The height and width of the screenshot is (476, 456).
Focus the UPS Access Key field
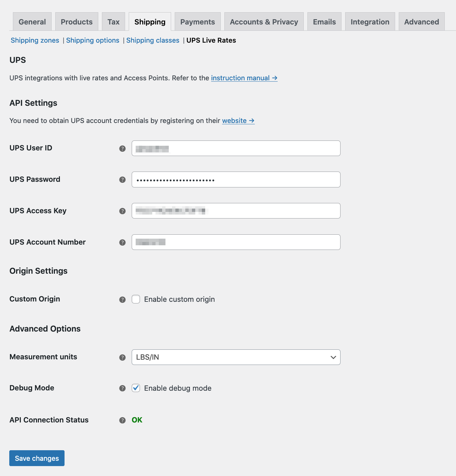tap(236, 211)
